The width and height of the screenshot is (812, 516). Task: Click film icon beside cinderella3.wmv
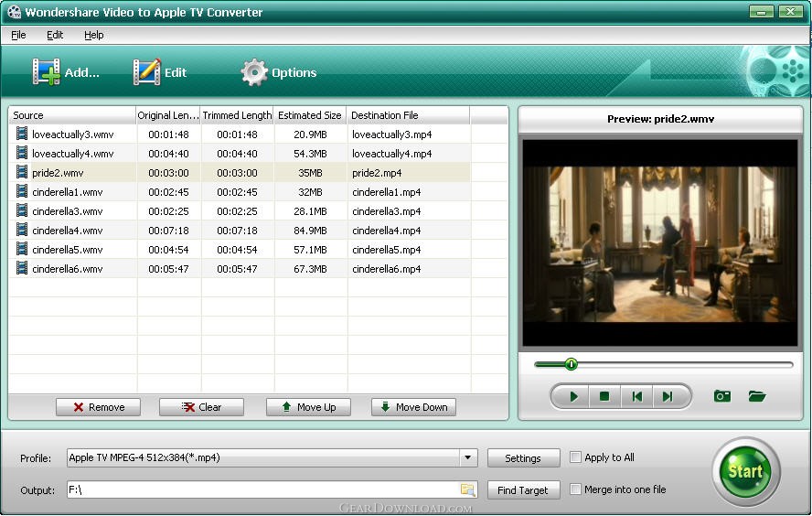pyautogui.click(x=22, y=210)
